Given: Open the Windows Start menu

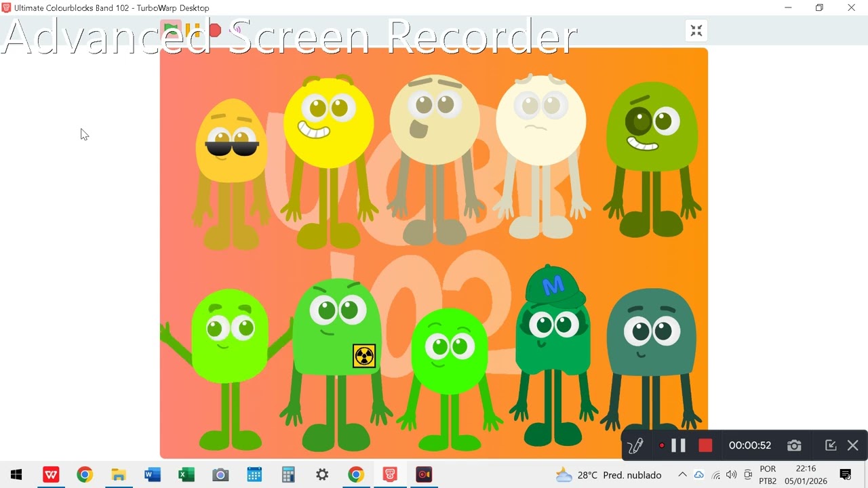Looking at the screenshot, I should [x=16, y=474].
